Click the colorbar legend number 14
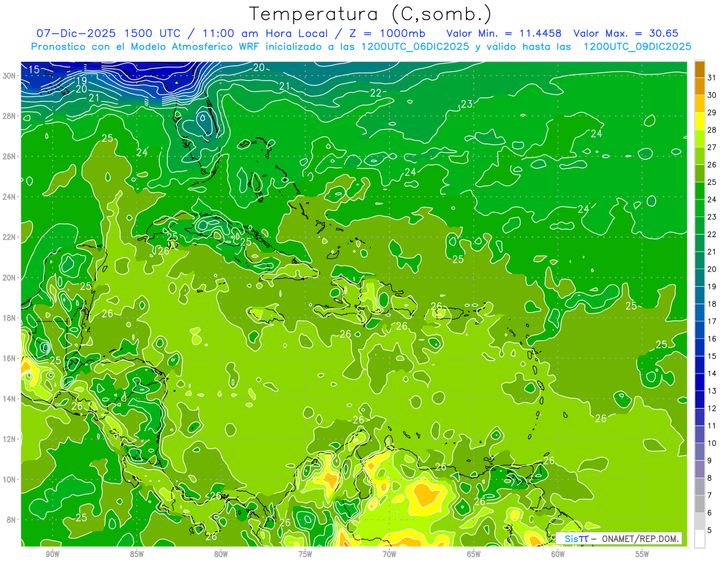The image size is (728, 562). tap(712, 373)
